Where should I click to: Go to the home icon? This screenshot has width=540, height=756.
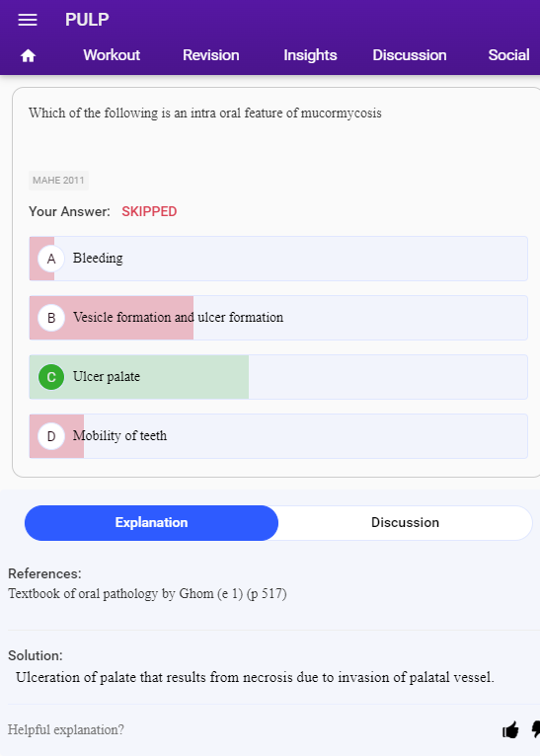coord(28,56)
